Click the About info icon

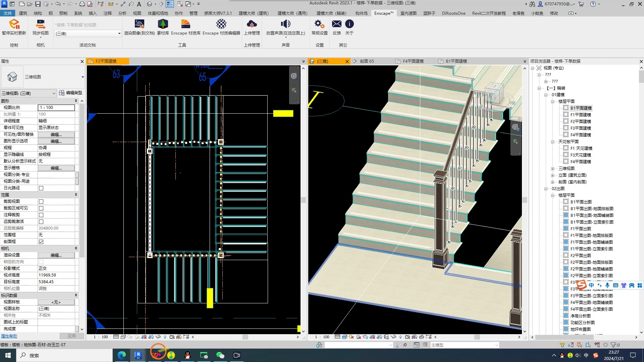tap(349, 24)
